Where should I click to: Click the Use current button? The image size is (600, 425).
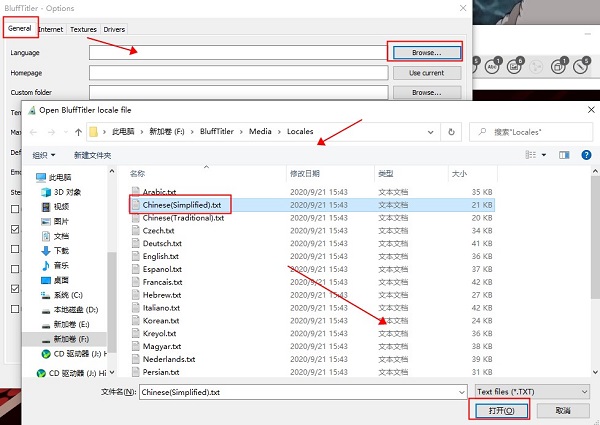(x=425, y=72)
